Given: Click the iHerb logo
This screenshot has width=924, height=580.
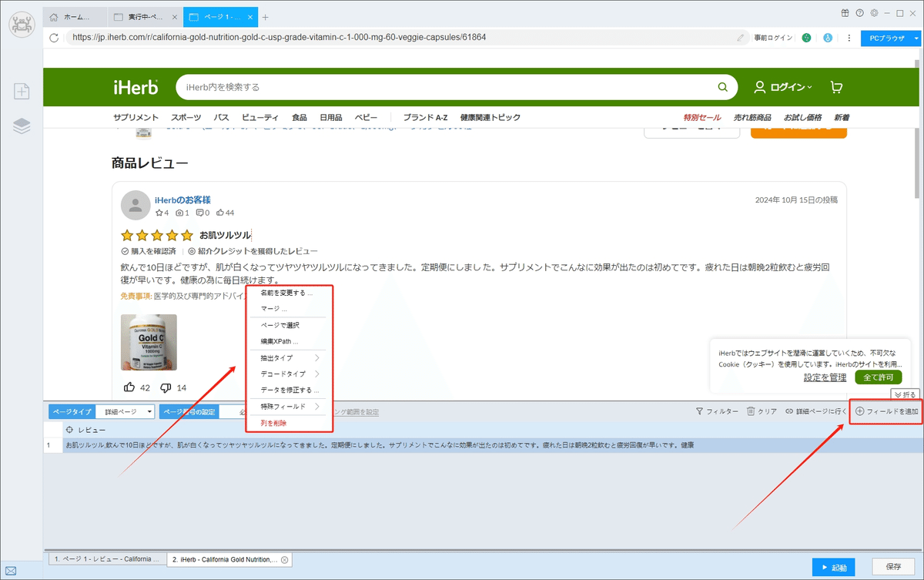Looking at the screenshot, I should point(136,87).
